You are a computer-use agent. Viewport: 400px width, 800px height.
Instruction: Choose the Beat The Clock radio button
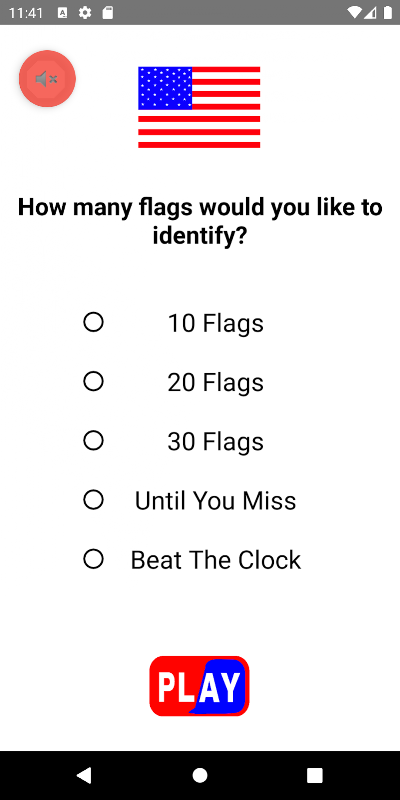93,559
